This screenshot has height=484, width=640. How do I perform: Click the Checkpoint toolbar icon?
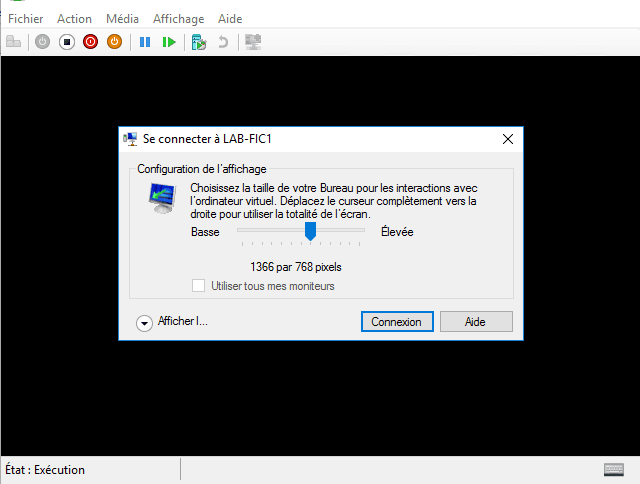pyautogui.click(x=199, y=42)
